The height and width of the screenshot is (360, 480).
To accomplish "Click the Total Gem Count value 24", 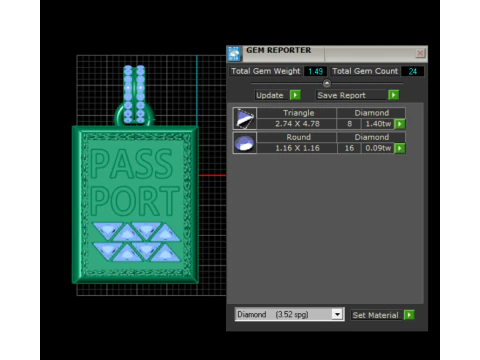I will coord(413,71).
